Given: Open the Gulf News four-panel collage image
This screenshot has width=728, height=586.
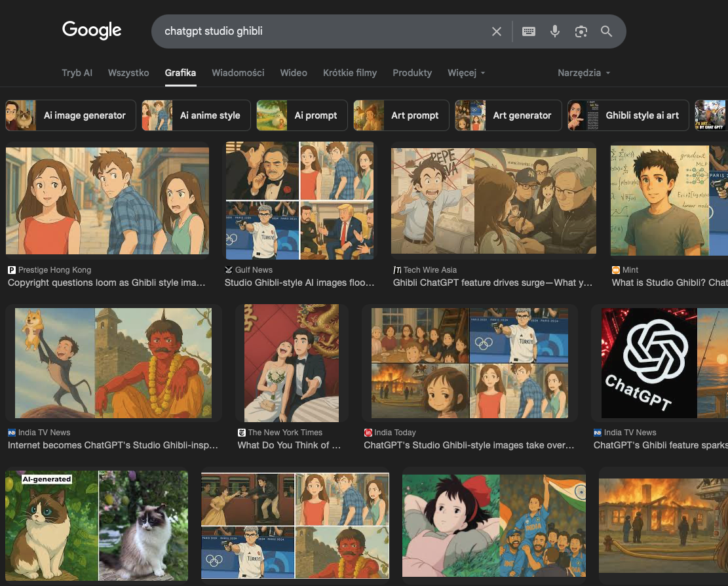Looking at the screenshot, I should 299,201.
